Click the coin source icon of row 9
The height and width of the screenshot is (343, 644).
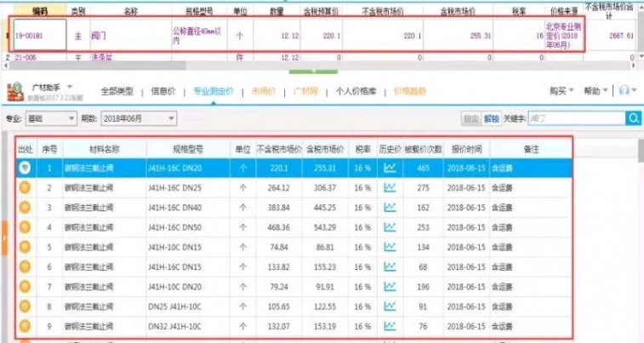[25, 326]
